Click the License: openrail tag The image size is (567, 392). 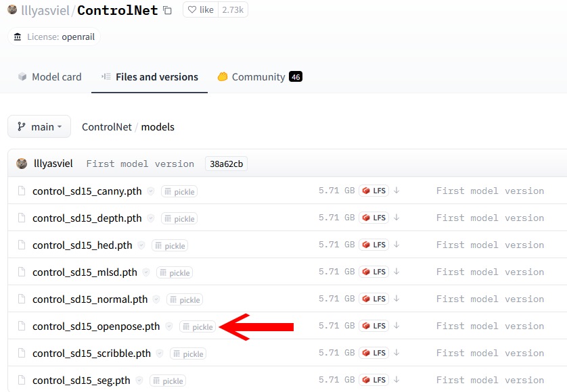pyautogui.click(x=54, y=36)
